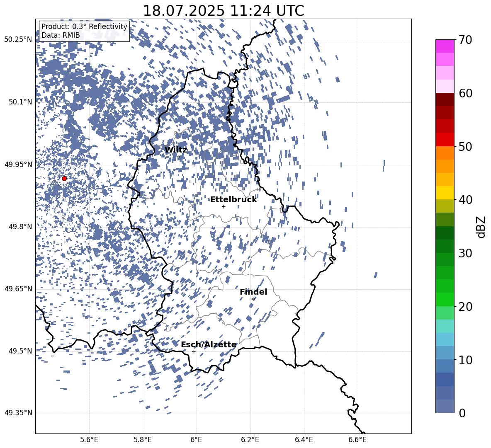The image size is (491, 448).
Task: Click the 6.6°E longitude label
Action: 357,440
